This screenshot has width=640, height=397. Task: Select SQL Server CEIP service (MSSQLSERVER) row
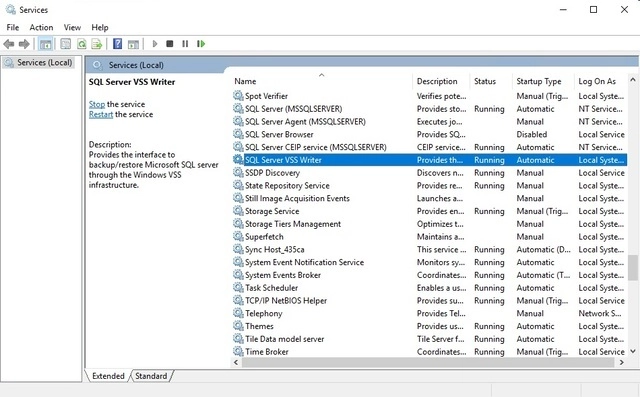[x=429, y=147]
